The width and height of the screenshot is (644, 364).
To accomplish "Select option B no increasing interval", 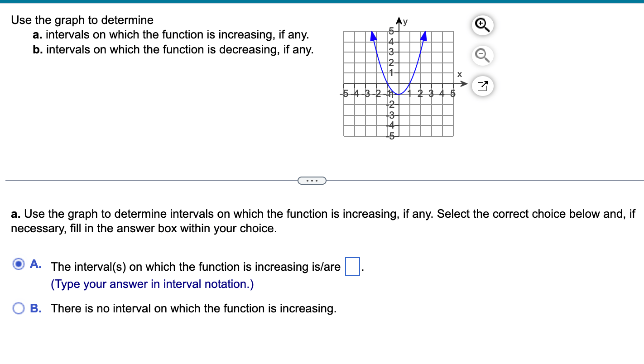I will [19, 308].
